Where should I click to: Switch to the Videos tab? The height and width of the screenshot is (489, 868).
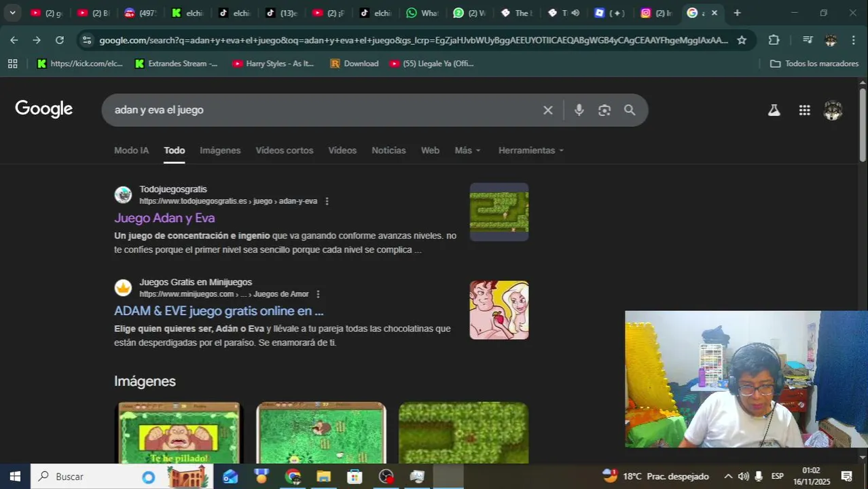tap(342, 150)
